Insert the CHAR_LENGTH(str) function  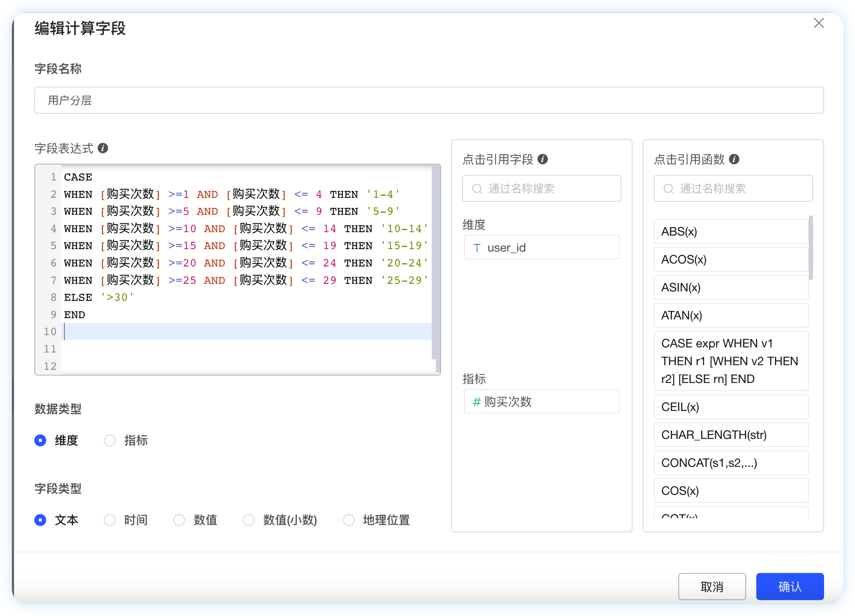(x=731, y=435)
